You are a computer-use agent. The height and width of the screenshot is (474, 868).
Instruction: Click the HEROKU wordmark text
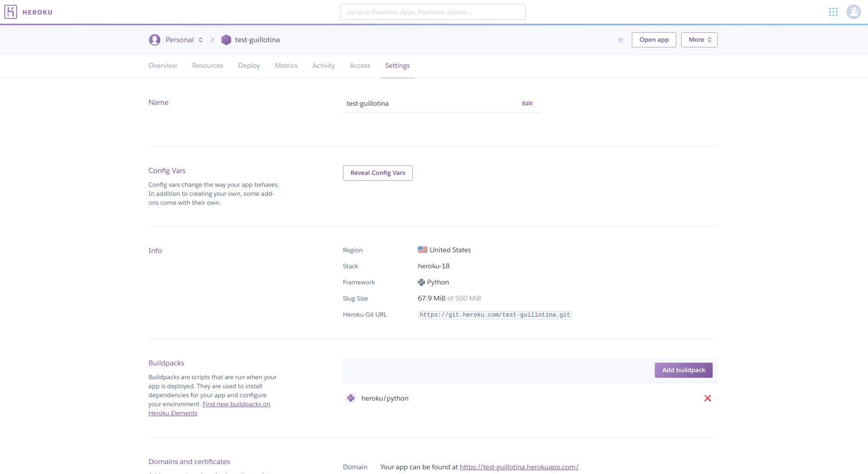pyautogui.click(x=37, y=12)
